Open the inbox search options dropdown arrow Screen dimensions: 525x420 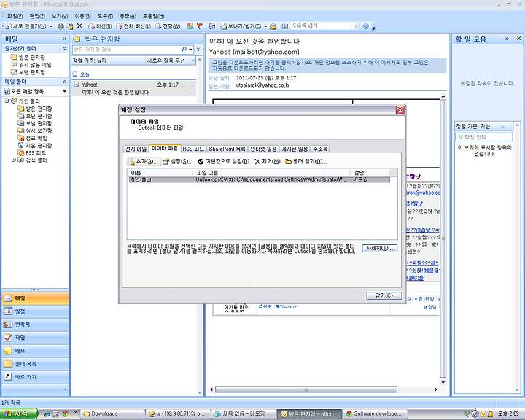190,50
